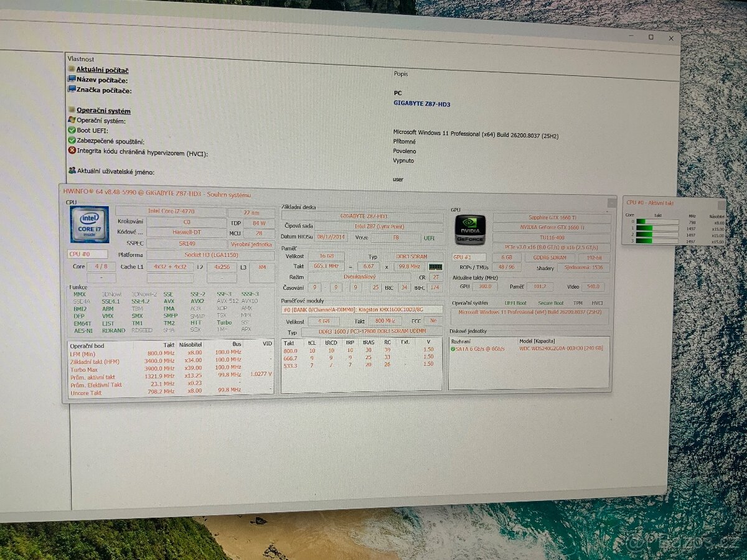Click the Core 1 clock bar
747x560 pixels.
click(x=657, y=228)
